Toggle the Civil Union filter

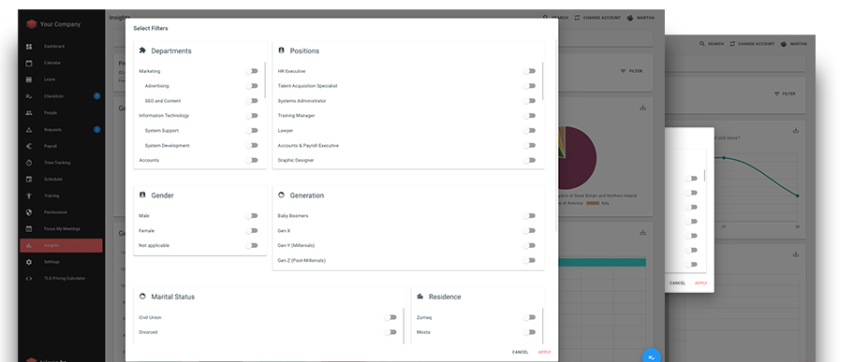[391, 318]
